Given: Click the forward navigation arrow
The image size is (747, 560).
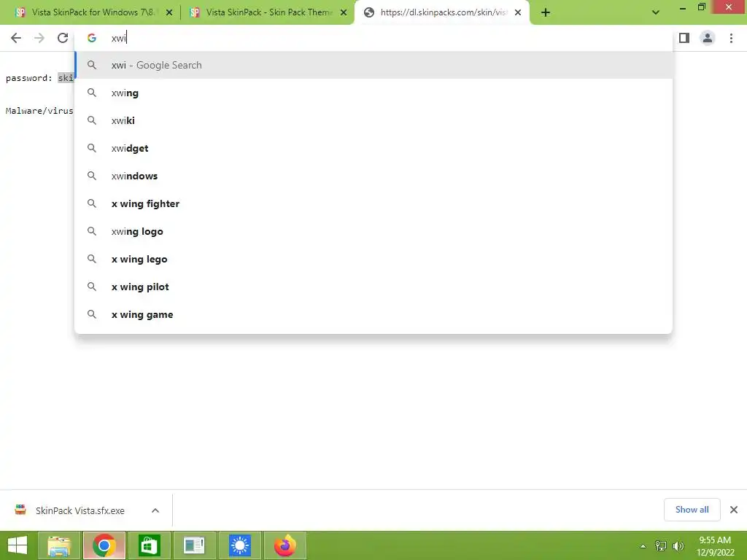Looking at the screenshot, I should [39, 38].
